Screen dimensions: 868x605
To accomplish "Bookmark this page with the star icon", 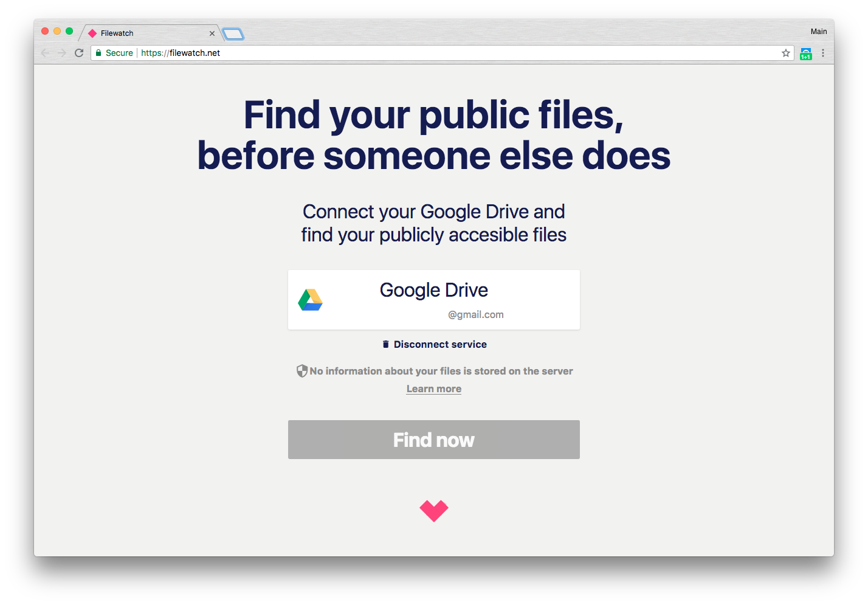I will tap(786, 53).
